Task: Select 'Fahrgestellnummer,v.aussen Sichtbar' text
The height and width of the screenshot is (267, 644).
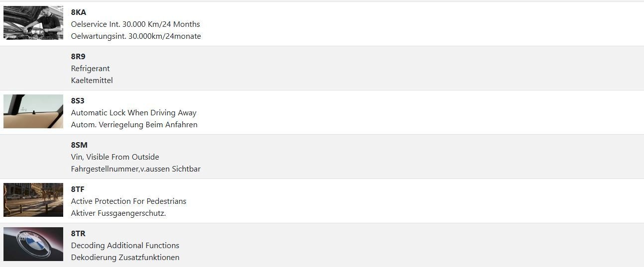Action: (x=136, y=169)
